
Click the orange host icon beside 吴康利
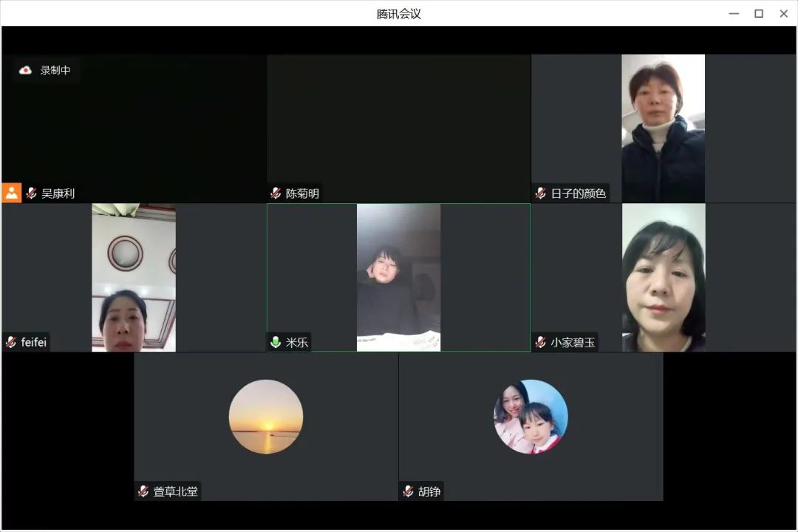(12, 193)
